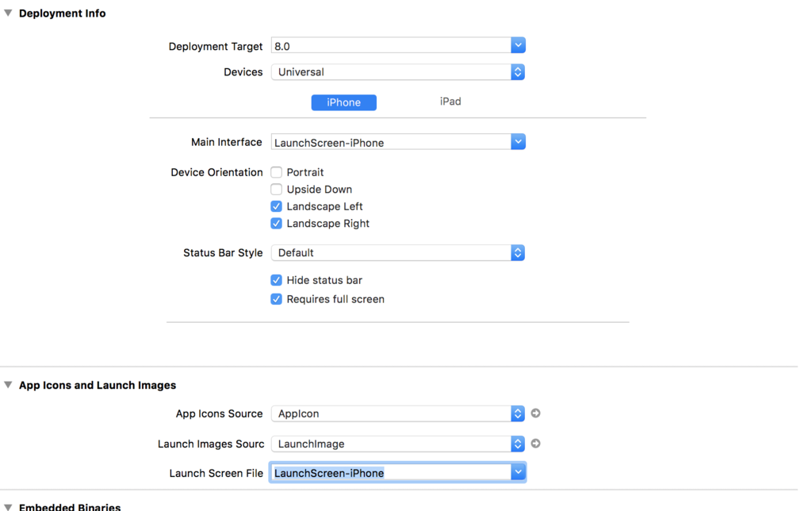
Task: Uncheck Hide status bar
Action: (x=276, y=280)
